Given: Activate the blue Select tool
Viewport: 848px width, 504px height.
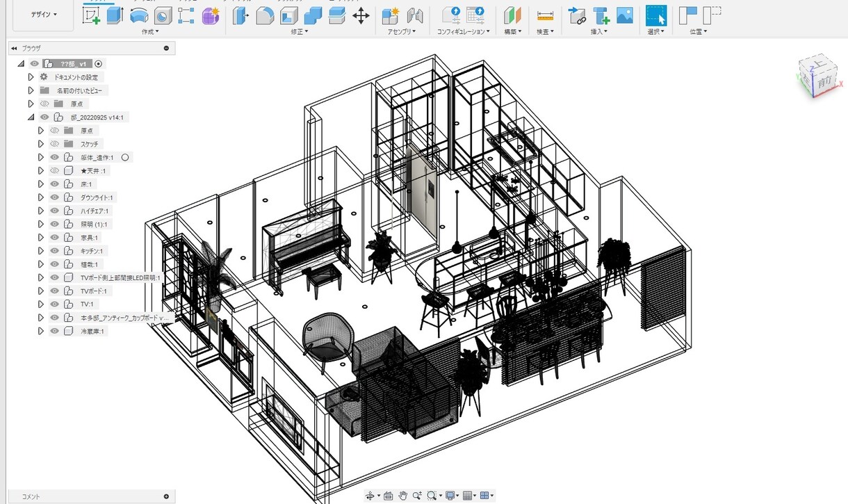Looking at the screenshot, I should click(x=655, y=15).
